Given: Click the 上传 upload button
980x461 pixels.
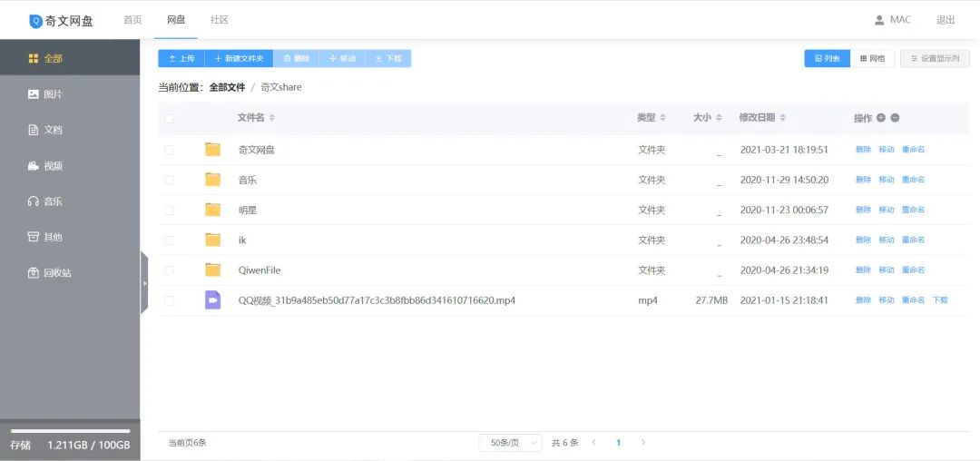Looking at the screenshot, I should (x=181, y=58).
